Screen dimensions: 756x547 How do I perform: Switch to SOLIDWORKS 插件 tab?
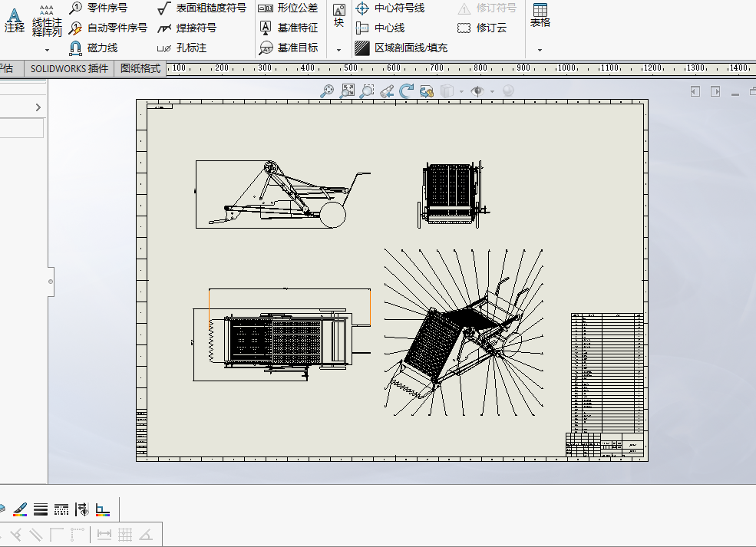pos(69,68)
